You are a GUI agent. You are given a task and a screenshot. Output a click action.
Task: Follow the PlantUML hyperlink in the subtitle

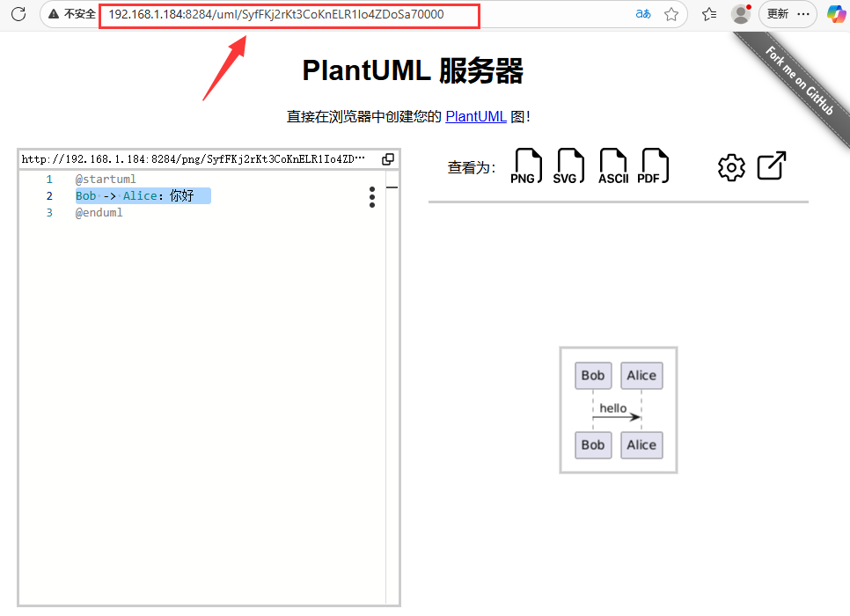coord(476,116)
